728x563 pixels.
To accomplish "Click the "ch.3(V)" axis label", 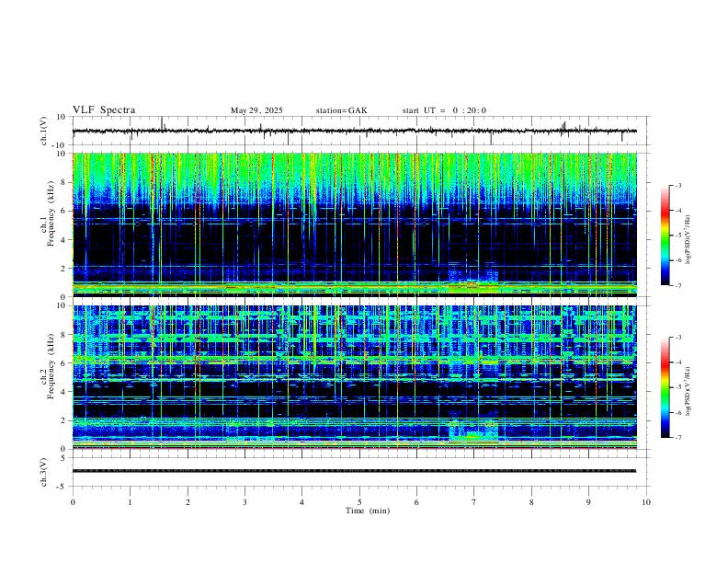I will tap(44, 472).
